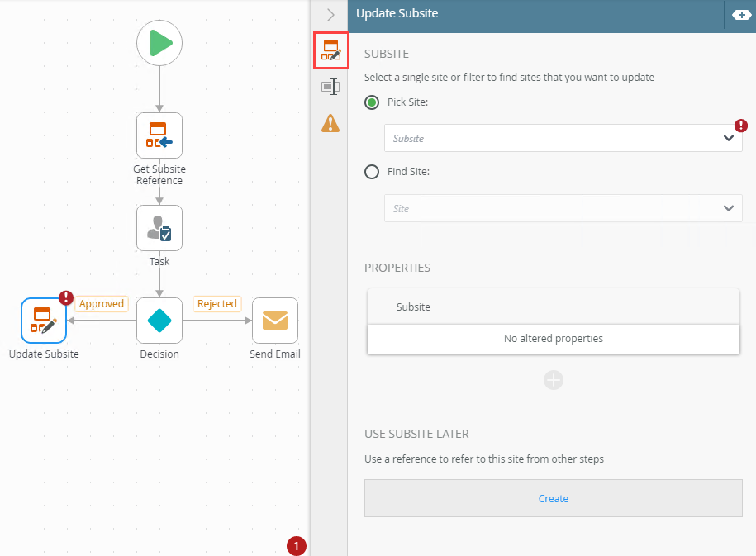Select the Send Email step
Screen dimensions: 756x556
(x=275, y=321)
